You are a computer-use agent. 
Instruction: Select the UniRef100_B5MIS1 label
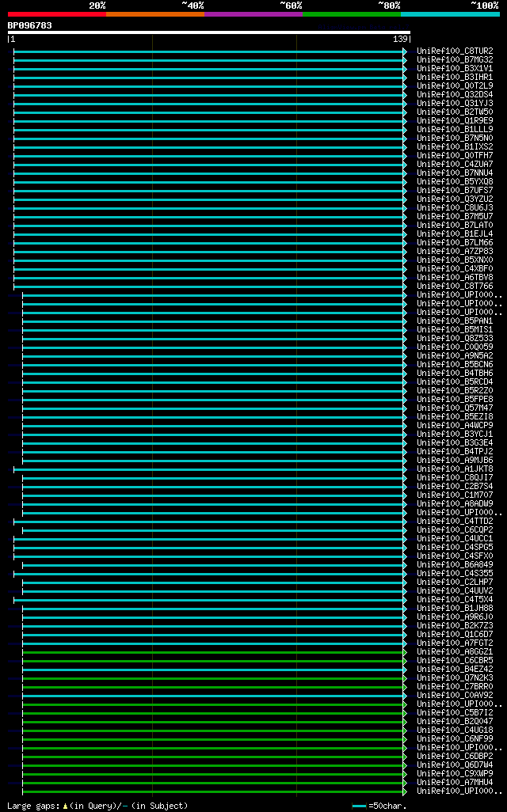(x=456, y=330)
